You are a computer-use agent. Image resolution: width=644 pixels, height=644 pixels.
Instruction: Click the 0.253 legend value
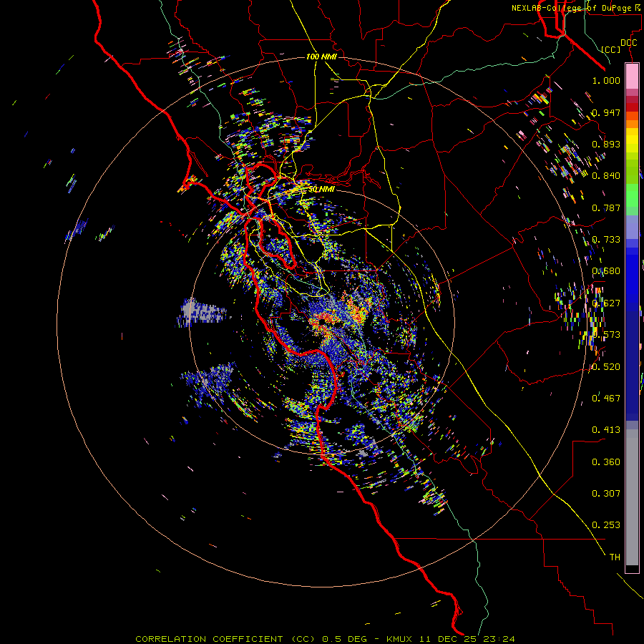[606, 525]
